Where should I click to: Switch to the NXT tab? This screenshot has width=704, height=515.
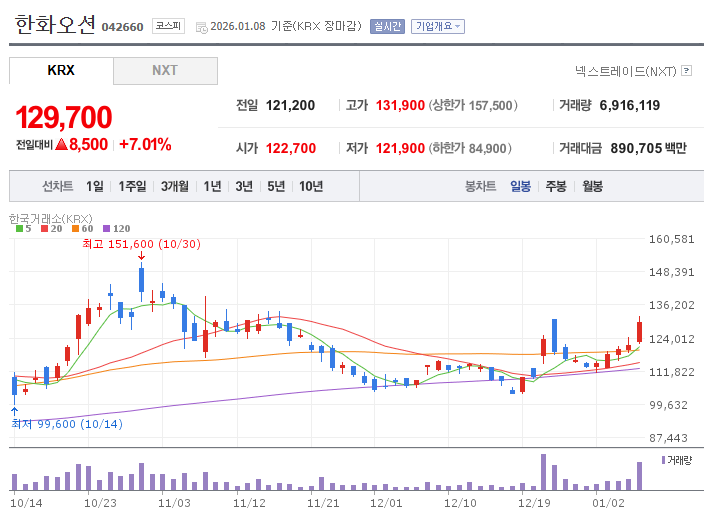click(x=165, y=70)
